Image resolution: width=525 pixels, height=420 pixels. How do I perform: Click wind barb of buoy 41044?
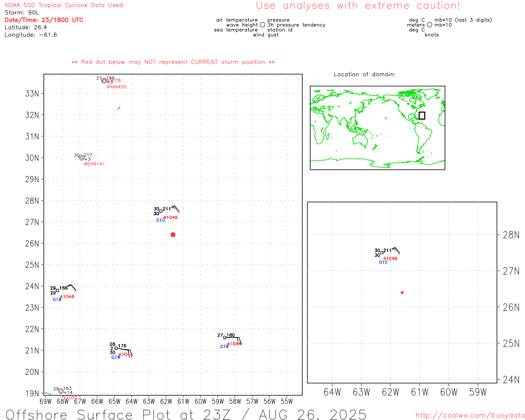234,340
